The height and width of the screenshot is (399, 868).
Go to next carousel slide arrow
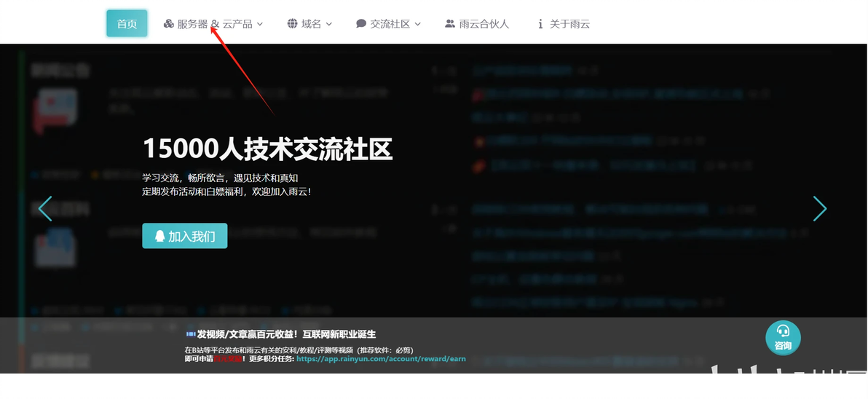coord(819,209)
